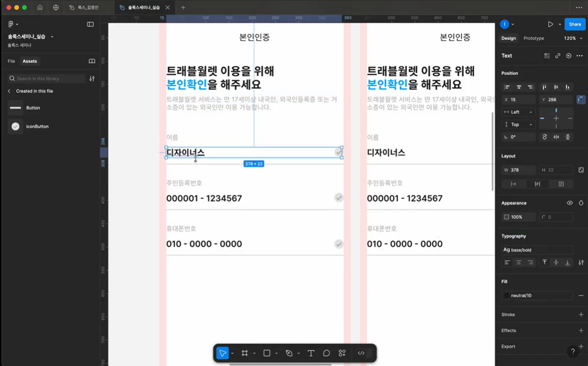This screenshot has height=366, width=588.
Task: Add a stroke with plus button
Action: tap(581, 315)
